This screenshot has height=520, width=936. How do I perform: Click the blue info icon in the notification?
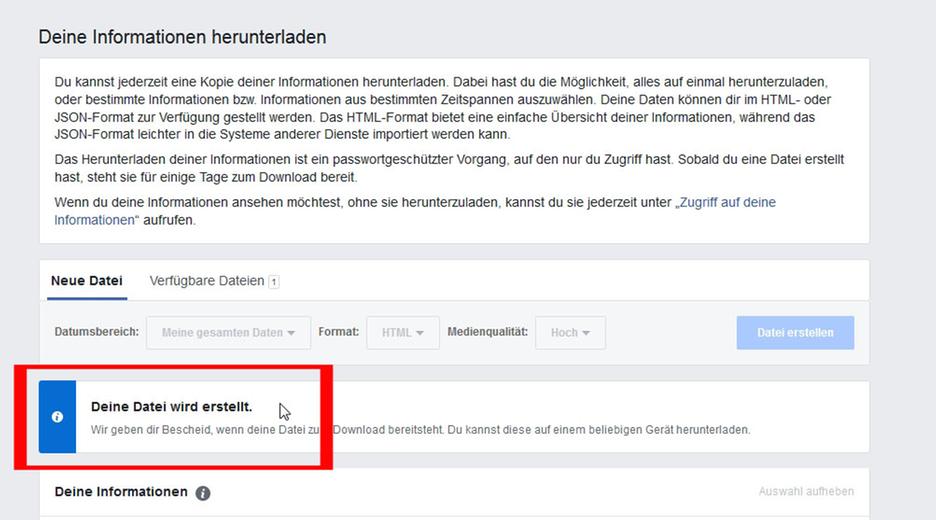click(x=57, y=417)
